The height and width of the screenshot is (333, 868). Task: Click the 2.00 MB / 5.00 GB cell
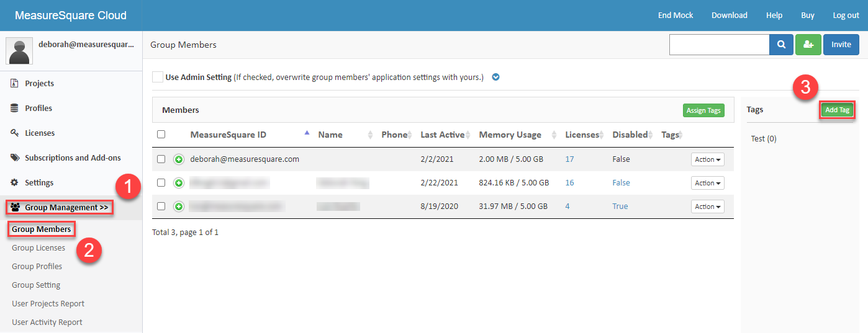click(x=511, y=159)
